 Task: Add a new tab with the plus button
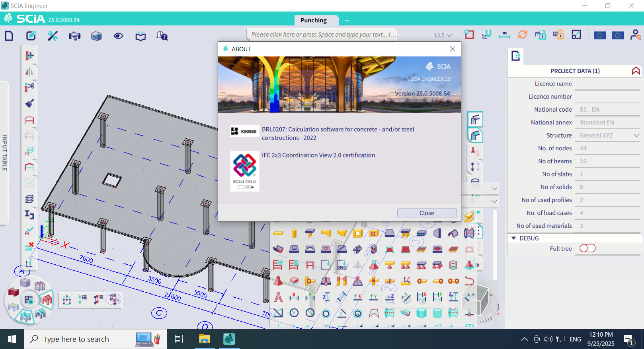347,20
